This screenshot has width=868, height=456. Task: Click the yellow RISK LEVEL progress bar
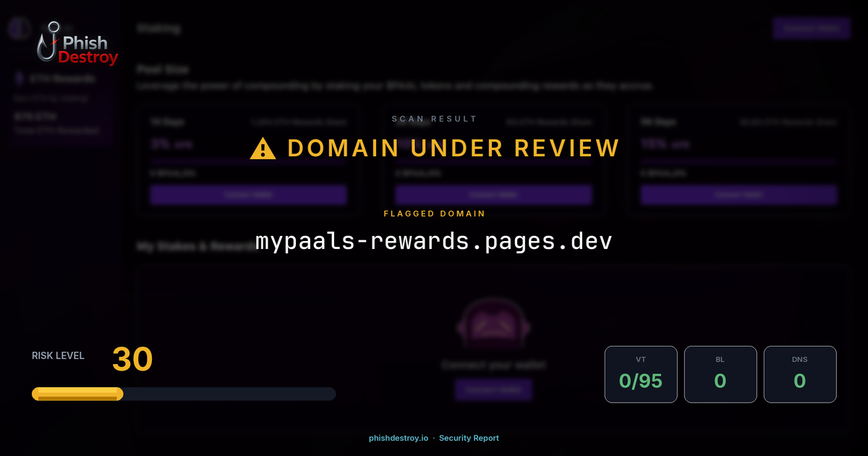tap(77, 393)
